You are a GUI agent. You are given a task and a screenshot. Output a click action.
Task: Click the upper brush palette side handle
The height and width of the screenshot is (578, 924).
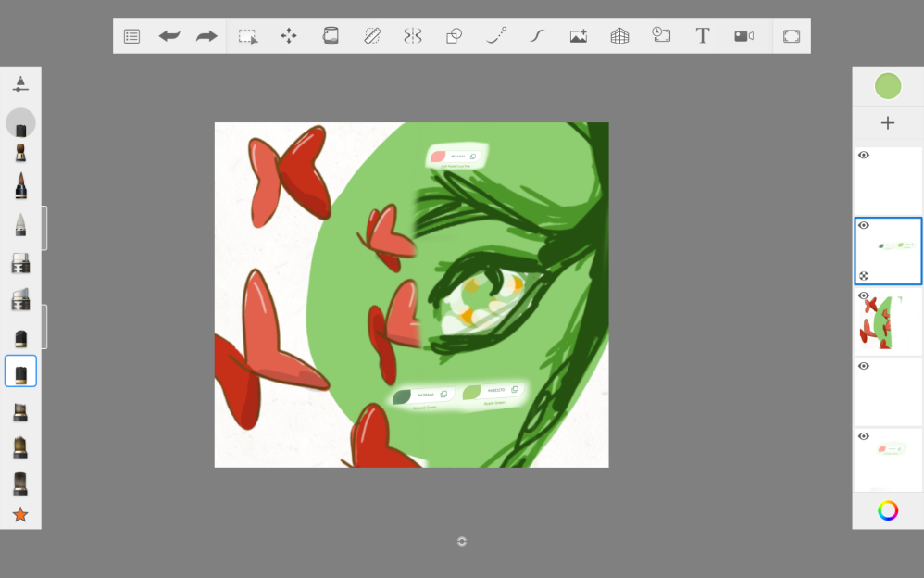point(44,228)
